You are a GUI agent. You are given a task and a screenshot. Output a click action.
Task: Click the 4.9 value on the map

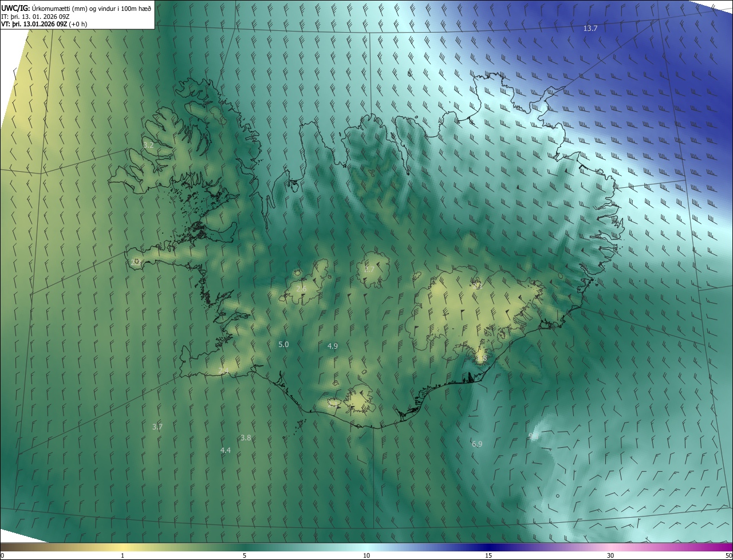(x=333, y=346)
